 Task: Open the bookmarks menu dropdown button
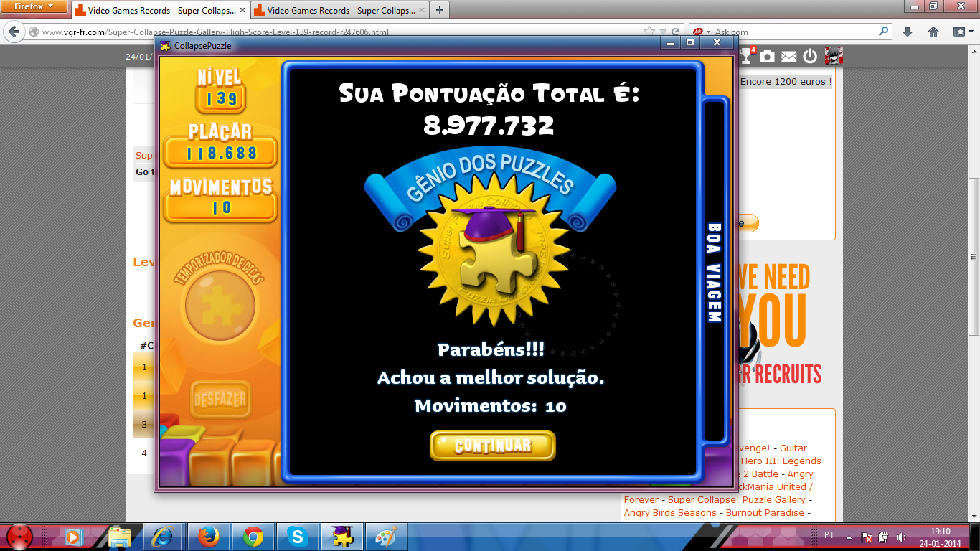coord(962,32)
